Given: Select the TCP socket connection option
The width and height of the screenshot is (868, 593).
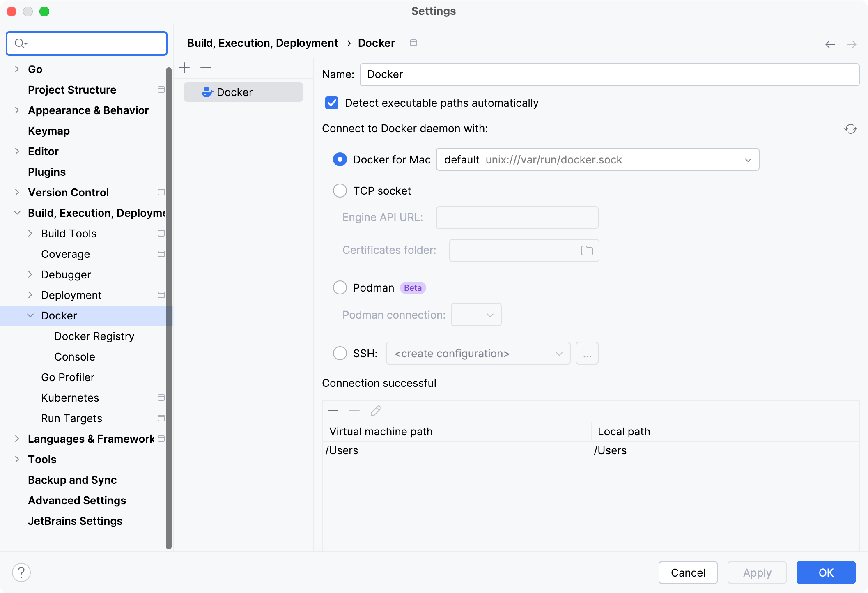Looking at the screenshot, I should (x=340, y=191).
